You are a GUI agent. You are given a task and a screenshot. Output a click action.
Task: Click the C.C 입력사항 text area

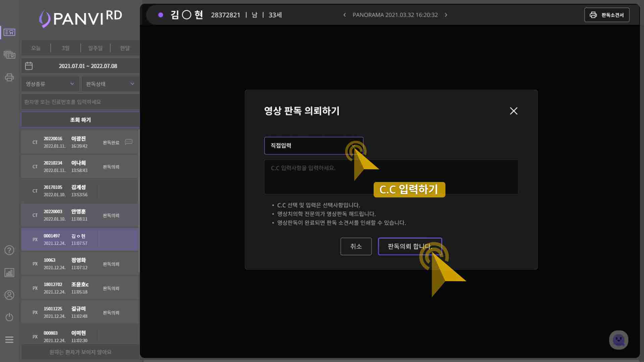click(391, 177)
